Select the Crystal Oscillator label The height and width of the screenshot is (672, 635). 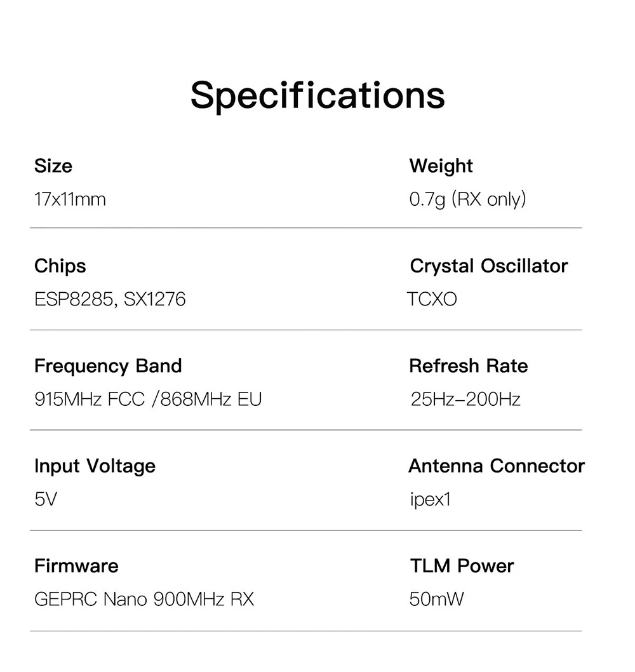pos(489,265)
